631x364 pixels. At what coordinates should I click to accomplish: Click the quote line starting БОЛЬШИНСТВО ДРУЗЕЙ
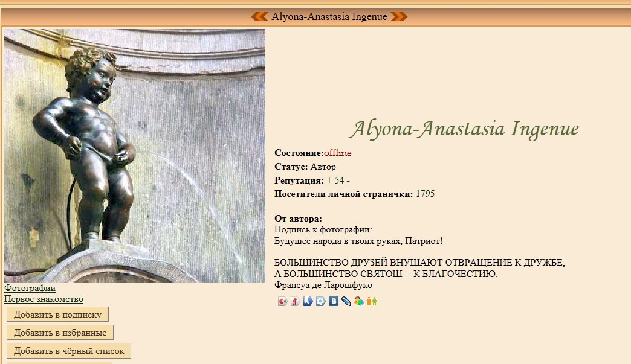pyautogui.click(x=419, y=263)
